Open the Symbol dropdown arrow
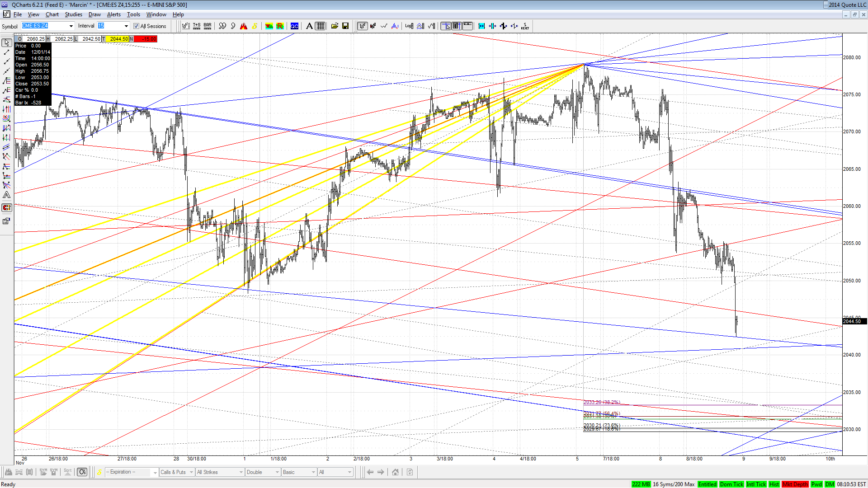This screenshot has width=868, height=488. click(71, 26)
